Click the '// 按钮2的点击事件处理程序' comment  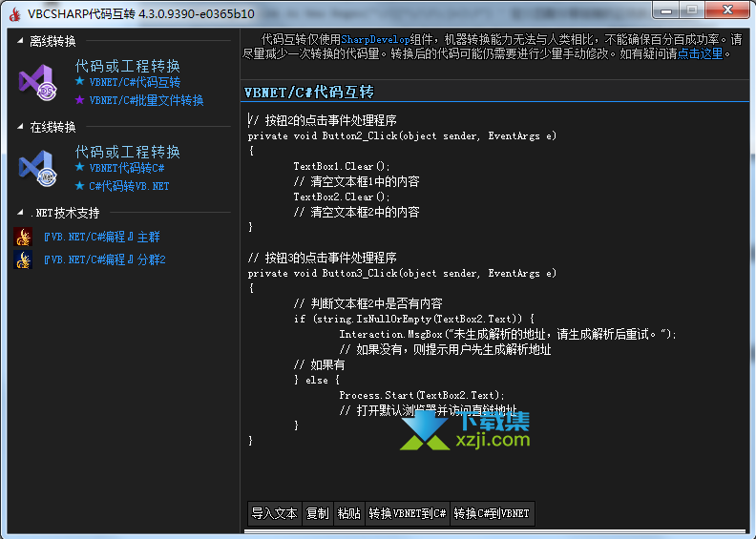(x=323, y=120)
